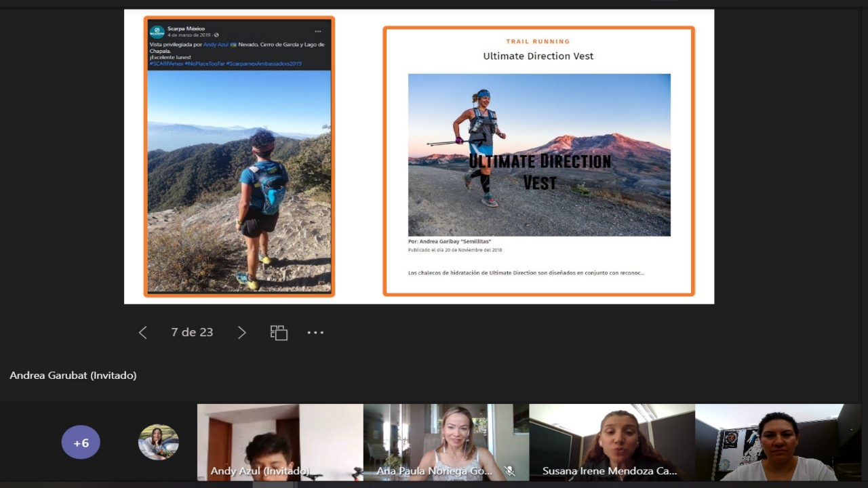Click the post date 4 de marzo de 2019
Screen dimensions: 868x488
(x=189, y=35)
